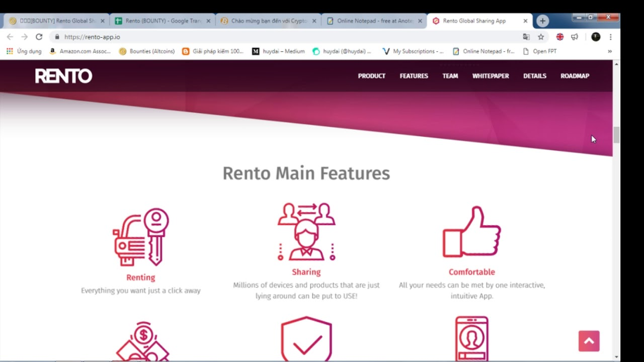This screenshot has height=362, width=644.
Task: Close the Chào mừng bạn đến tab
Action: [x=314, y=21]
